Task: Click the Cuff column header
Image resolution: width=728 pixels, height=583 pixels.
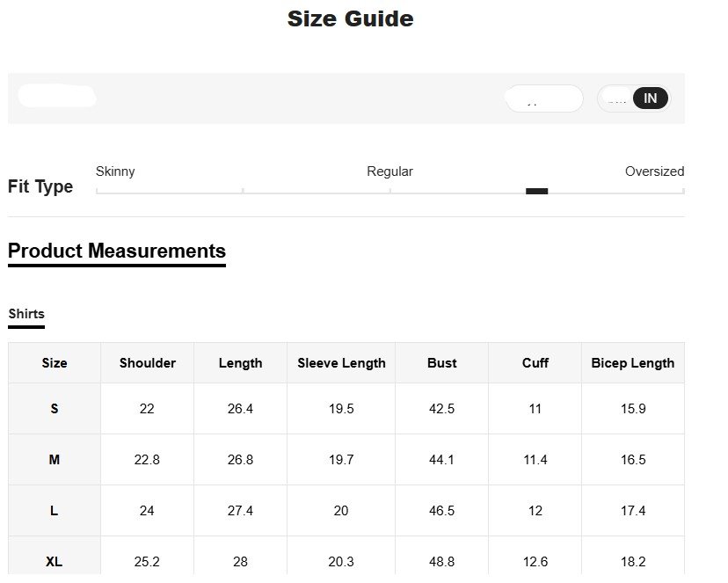Action: (x=535, y=363)
